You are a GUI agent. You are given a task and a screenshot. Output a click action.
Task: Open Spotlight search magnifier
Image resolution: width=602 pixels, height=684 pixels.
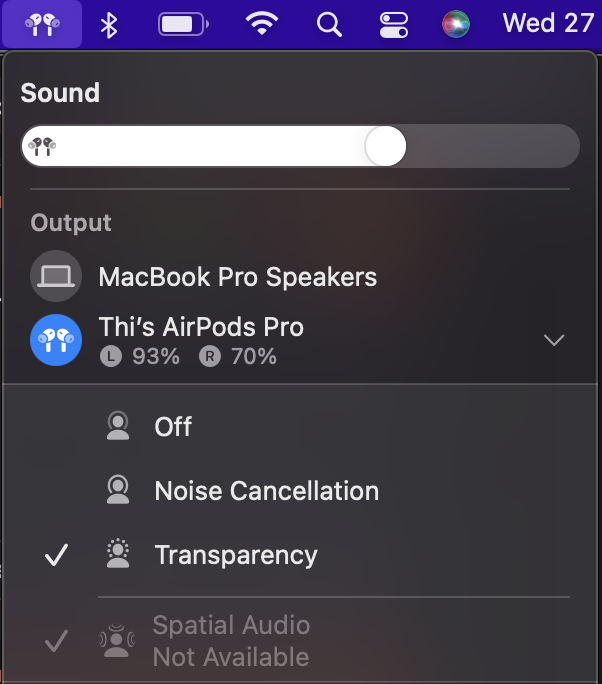329,24
